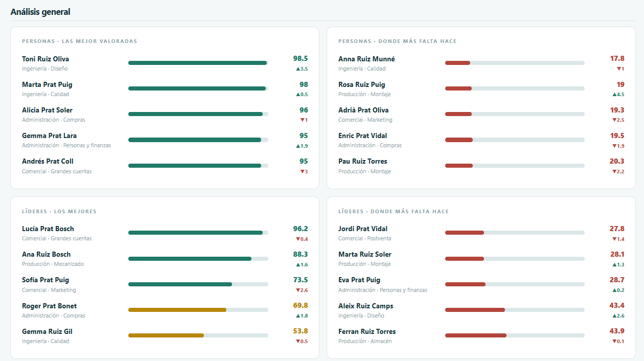Click the "Personas · Donde más falta hace" title
644x361 pixels.
point(398,41)
